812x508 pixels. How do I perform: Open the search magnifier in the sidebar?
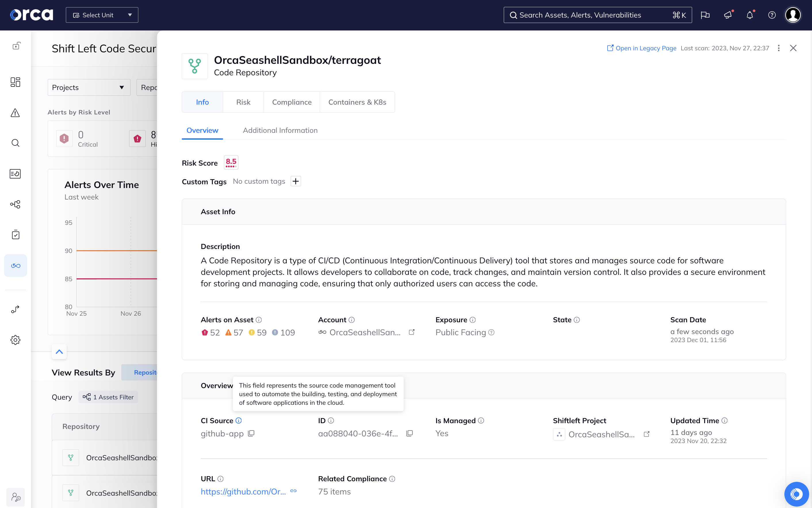[x=16, y=143]
